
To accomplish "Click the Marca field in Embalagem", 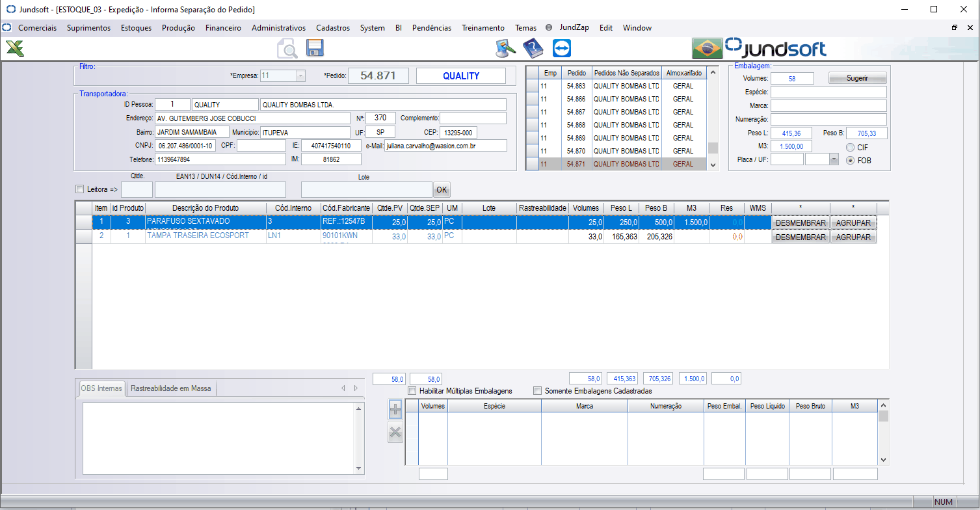I will (x=828, y=105).
